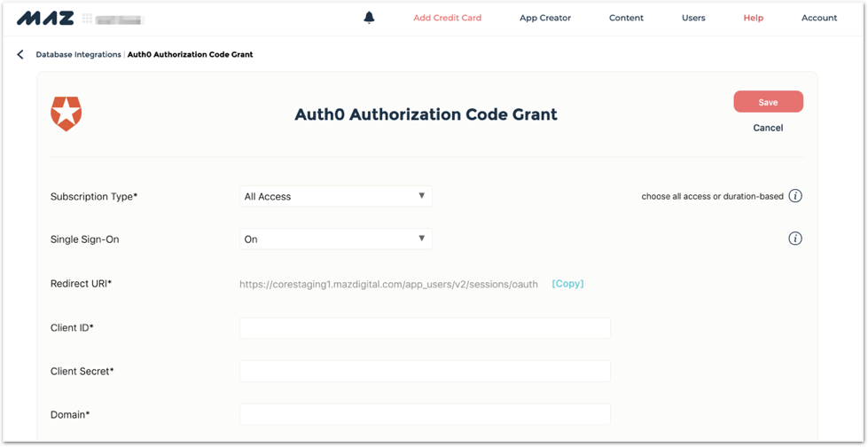The width and height of the screenshot is (868, 447).
Task: Click the blurred account name beside the logo
Action: click(x=121, y=20)
